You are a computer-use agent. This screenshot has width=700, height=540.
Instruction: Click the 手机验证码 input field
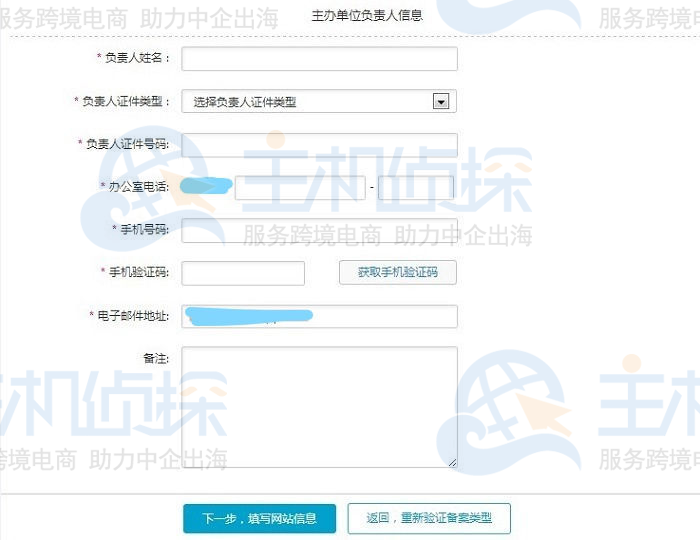(243, 273)
